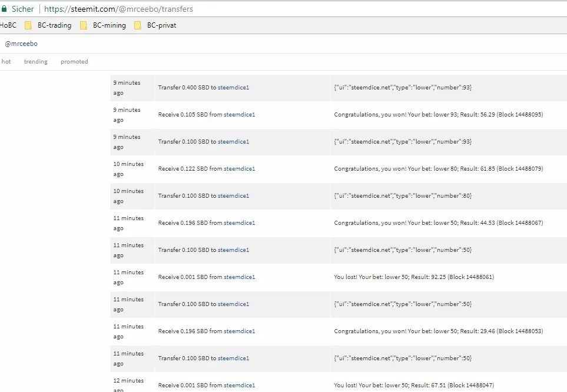Open the BC-trading bookmark folder icon
This screenshot has height=392, width=567.
coord(28,25)
